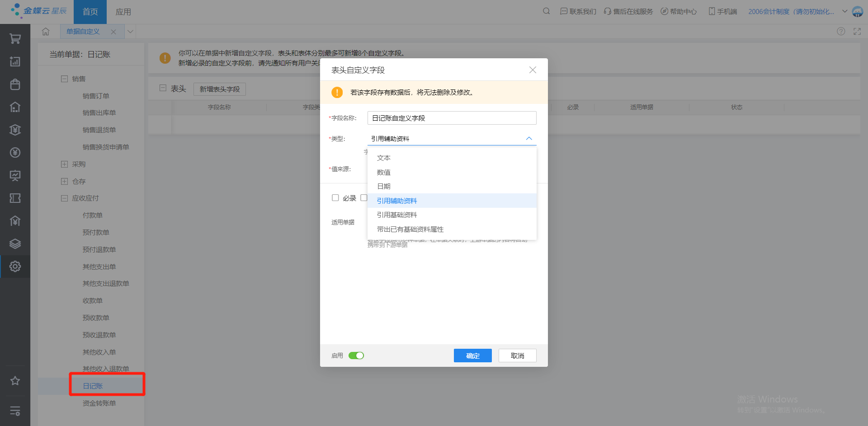
Task: Click the 取消 button
Action: point(518,356)
